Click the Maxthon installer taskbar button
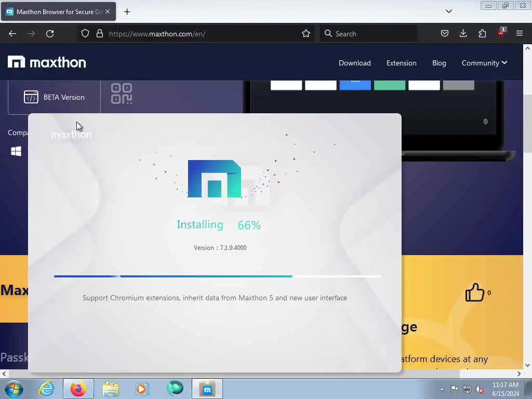This screenshot has height=399, width=532. pyautogui.click(x=207, y=389)
